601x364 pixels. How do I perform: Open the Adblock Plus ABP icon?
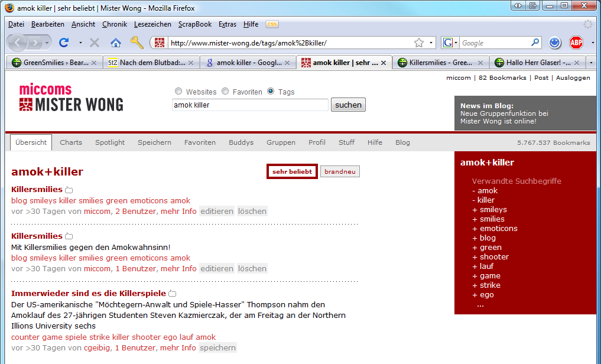[x=576, y=43]
